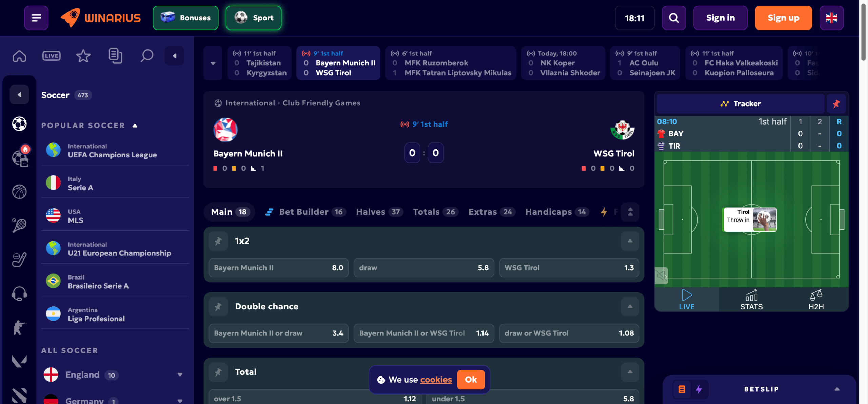Open the STATS tab in the tracker
The height and width of the screenshot is (404, 868).
click(751, 300)
